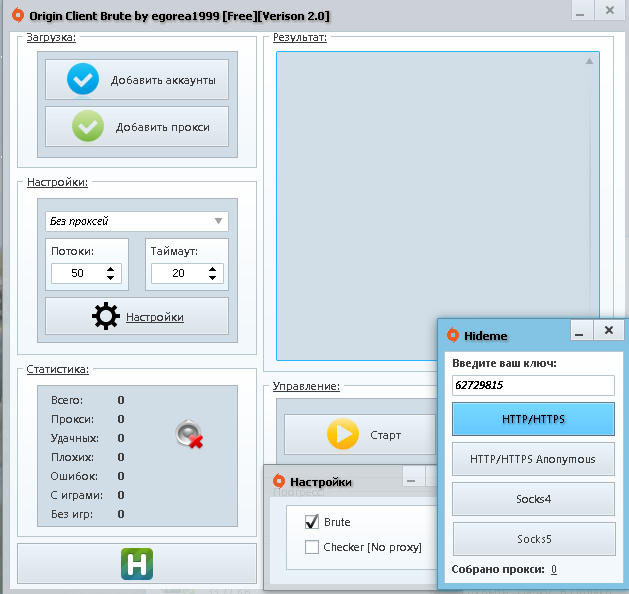Click the Результат scrollbar up arrow
Image resolution: width=629 pixels, height=594 pixels.
(589, 61)
